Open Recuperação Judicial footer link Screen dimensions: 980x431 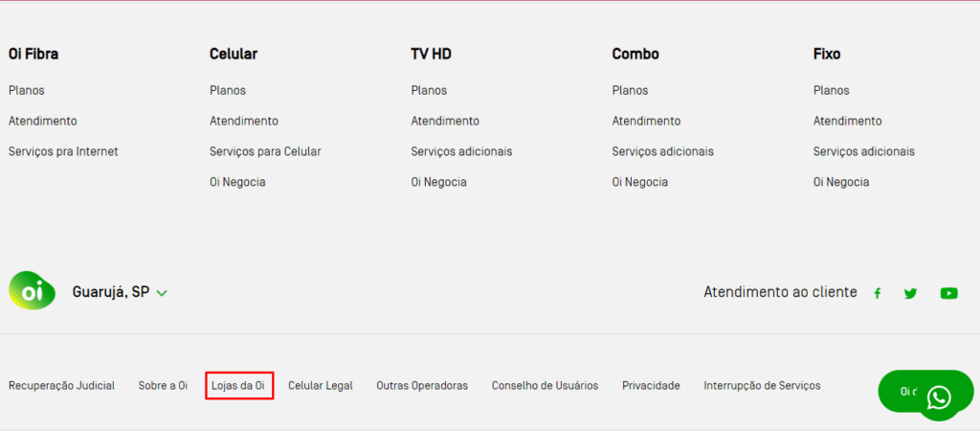[61, 386]
